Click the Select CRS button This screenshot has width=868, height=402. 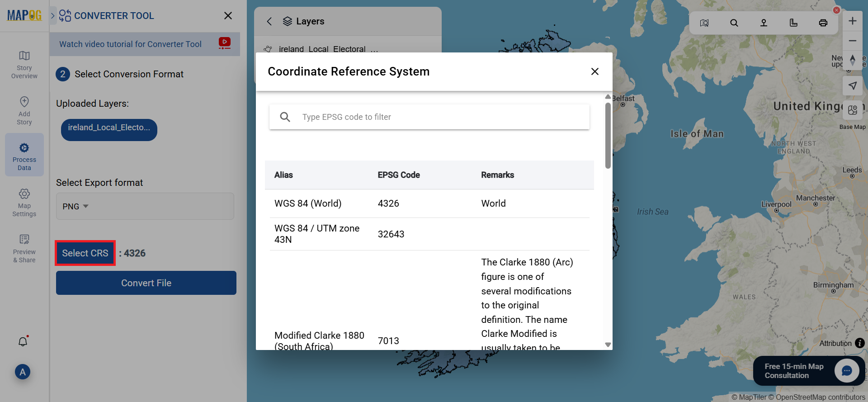[85, 253]
